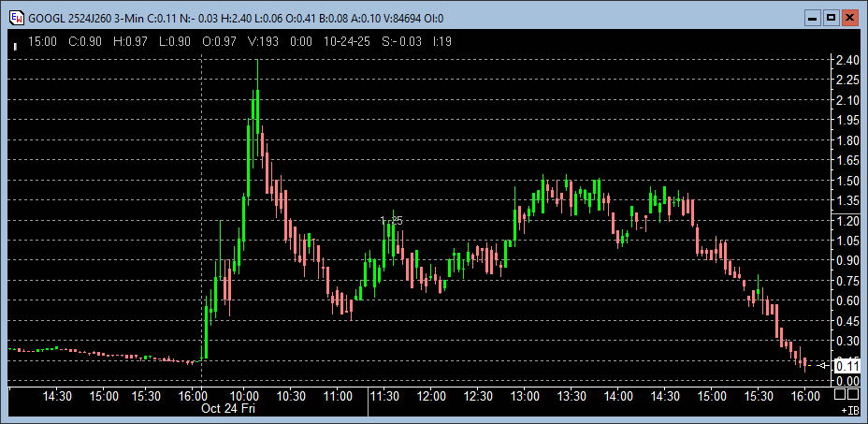Click the 14:30 label at right of time axis
The height and width of the screenshot is (424, 868).
[x=665, y=396]
